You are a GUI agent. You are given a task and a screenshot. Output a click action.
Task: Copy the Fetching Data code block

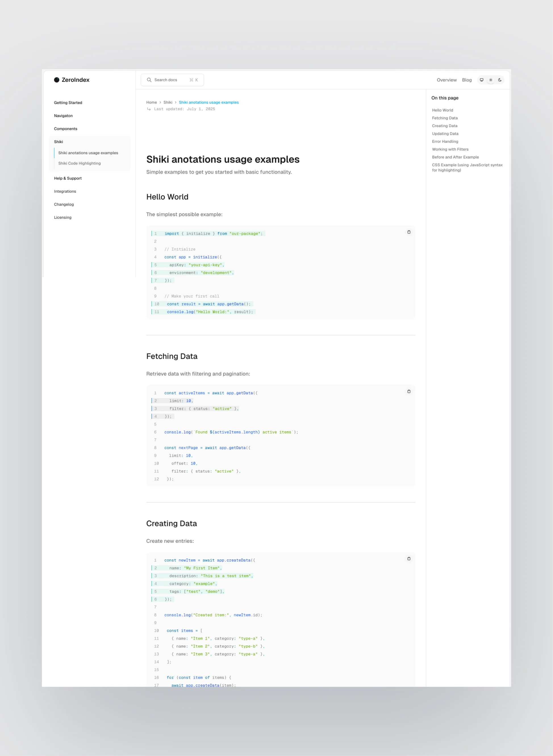coord(409,391)
